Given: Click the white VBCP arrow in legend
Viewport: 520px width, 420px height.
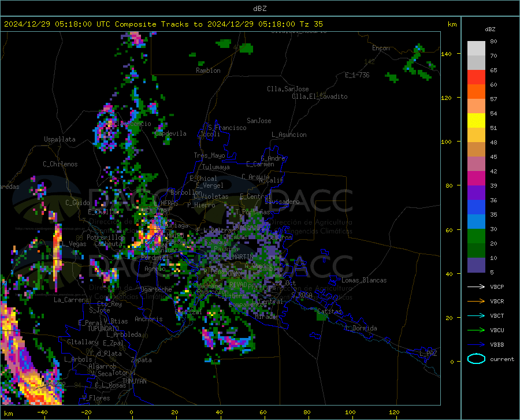Looking at the screenshot, I should (476, 287).
